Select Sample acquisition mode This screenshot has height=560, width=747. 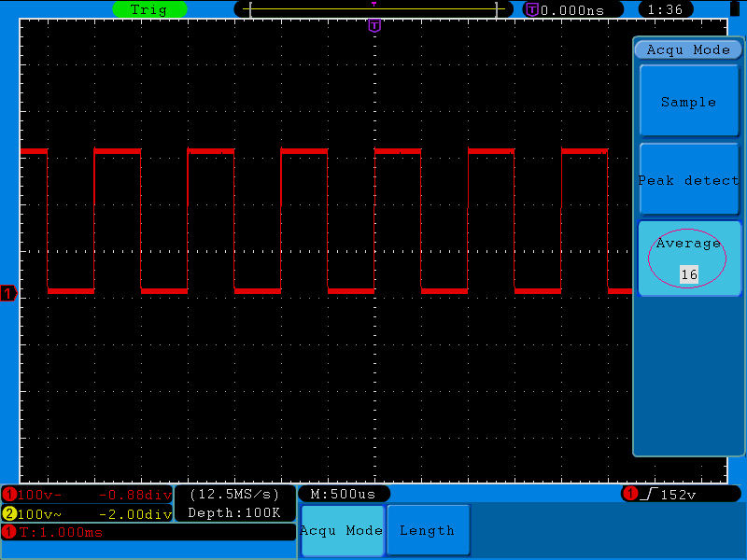tap(688, 102)
